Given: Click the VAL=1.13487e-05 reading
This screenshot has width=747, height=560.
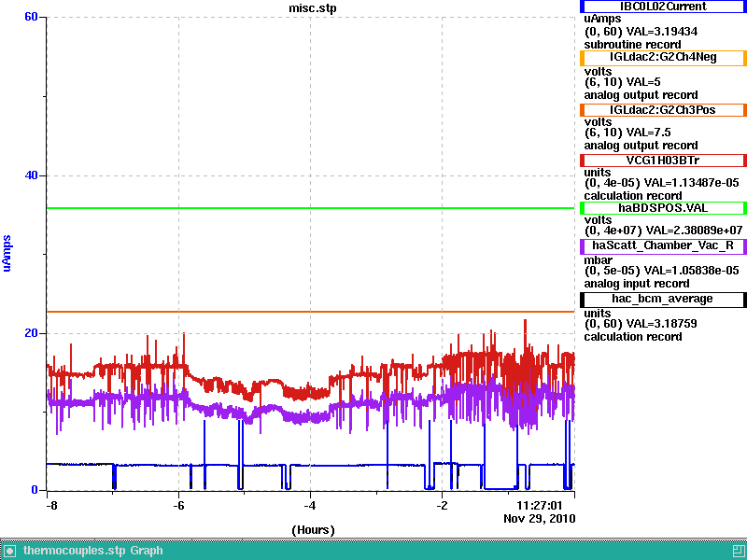Looking at the screenshot, I should (x=691, y=183).
